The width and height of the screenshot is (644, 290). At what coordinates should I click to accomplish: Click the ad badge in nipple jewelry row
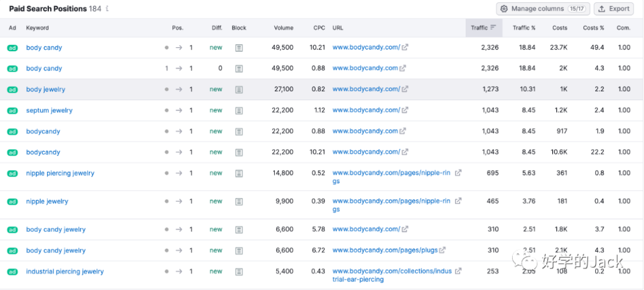(13, 202)
